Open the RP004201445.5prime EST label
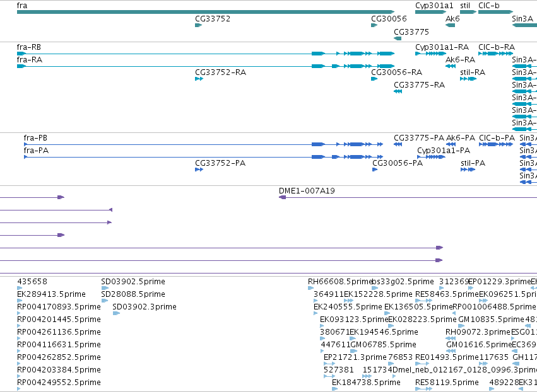 [59, 320]
